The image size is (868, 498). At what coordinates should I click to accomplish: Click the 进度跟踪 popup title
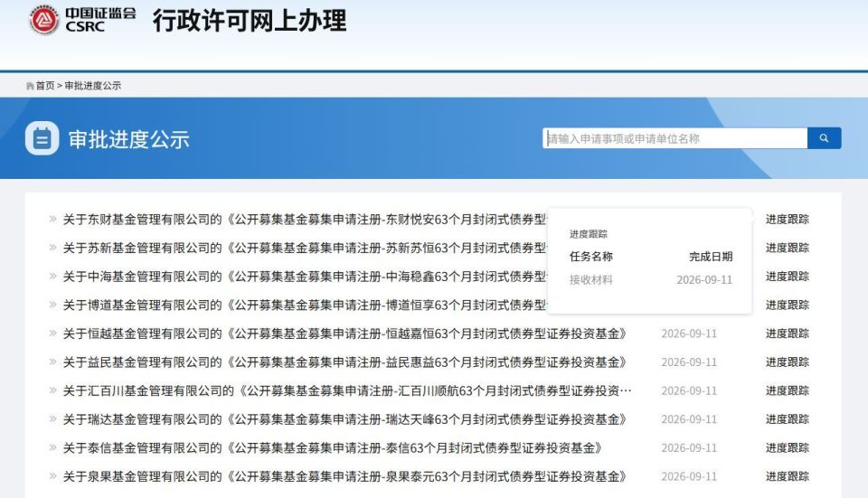tap(589, 234)
